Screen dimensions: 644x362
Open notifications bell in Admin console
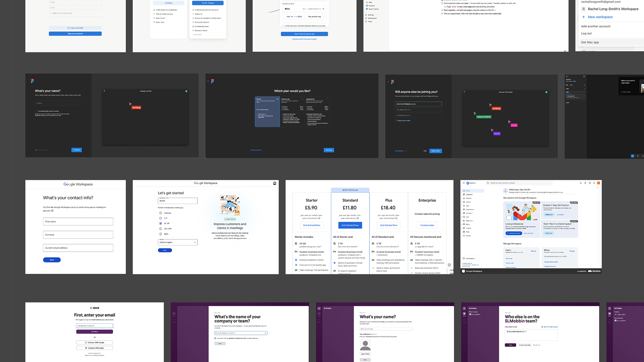pyautogui.click(x=581, y=183)
